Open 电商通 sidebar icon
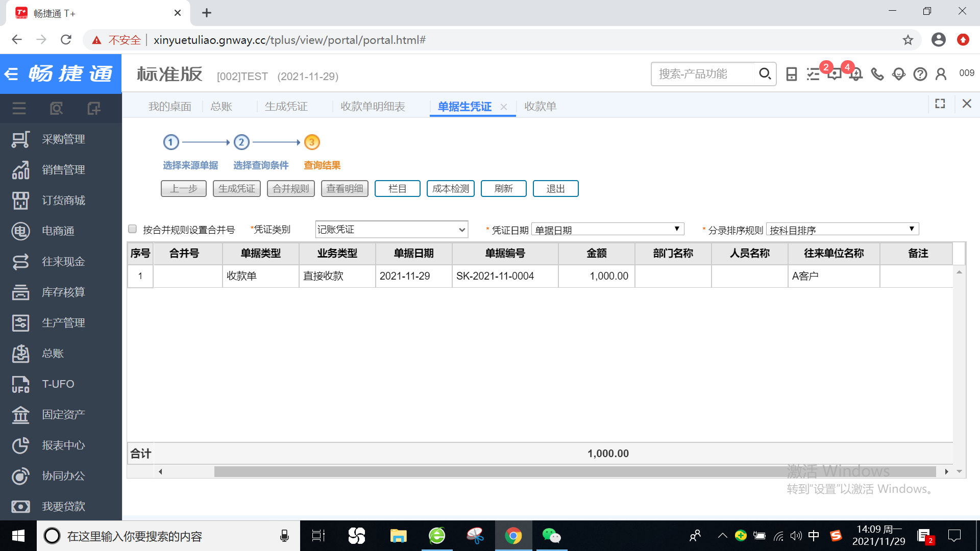The height and width of the screenshot is (551, 980). point(20,231)
